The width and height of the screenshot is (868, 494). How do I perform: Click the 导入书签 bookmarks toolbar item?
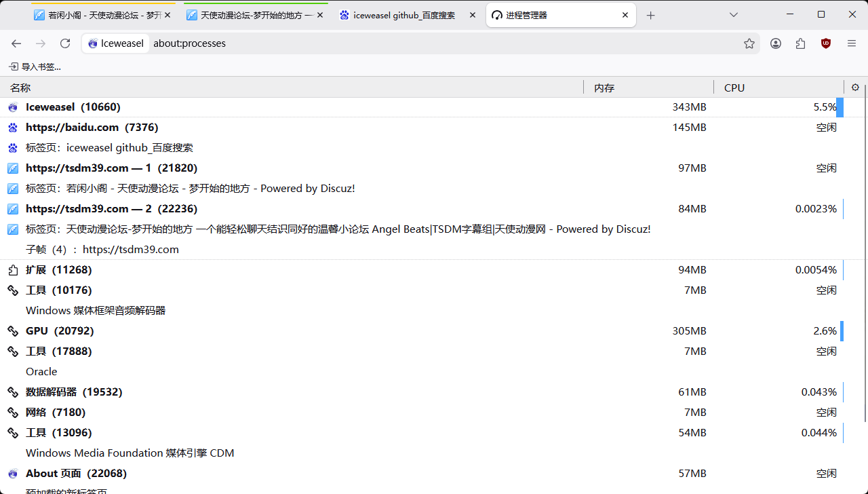35,66
